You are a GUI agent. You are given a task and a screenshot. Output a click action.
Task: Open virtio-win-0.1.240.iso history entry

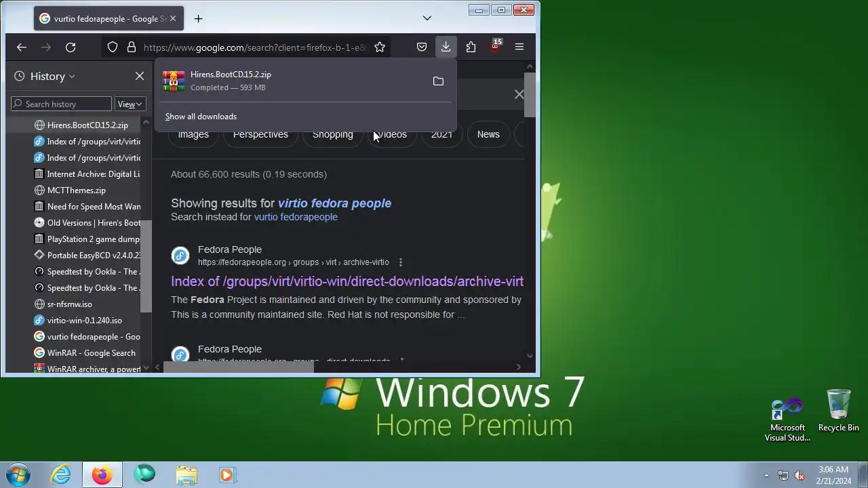[78, 321]
